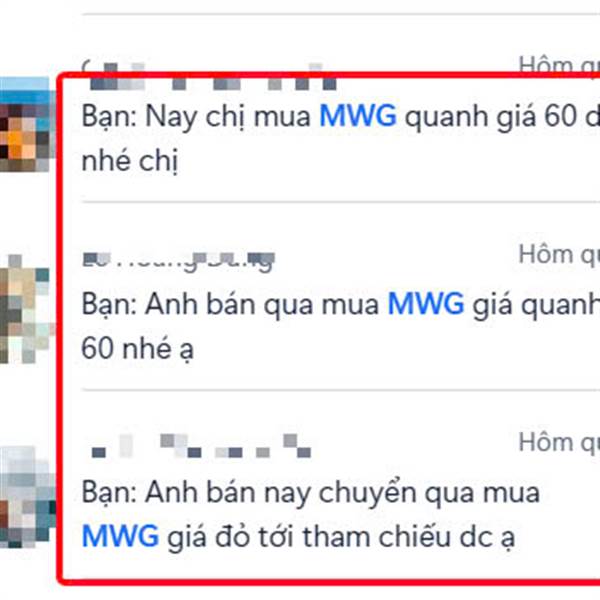The width and height of the screenshot is (600, 600).
Task: Click 'Hôm qua' timestamp of the first conversation
Action: coord(559,65)
